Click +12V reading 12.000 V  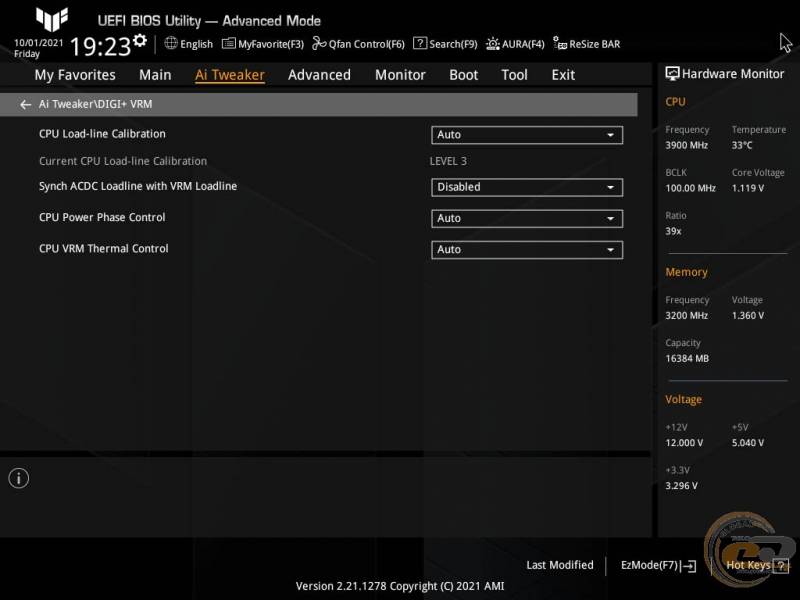pyautogui.click(x=684, y=443)
